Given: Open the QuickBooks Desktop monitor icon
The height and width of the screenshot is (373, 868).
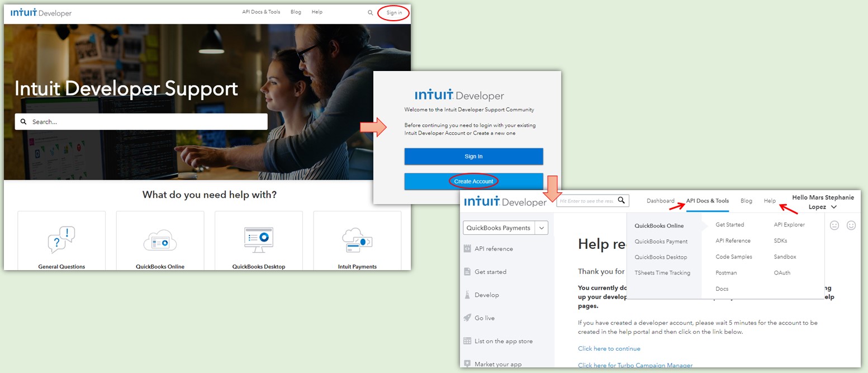Looking at the screenshot, I should click(259, 240).
